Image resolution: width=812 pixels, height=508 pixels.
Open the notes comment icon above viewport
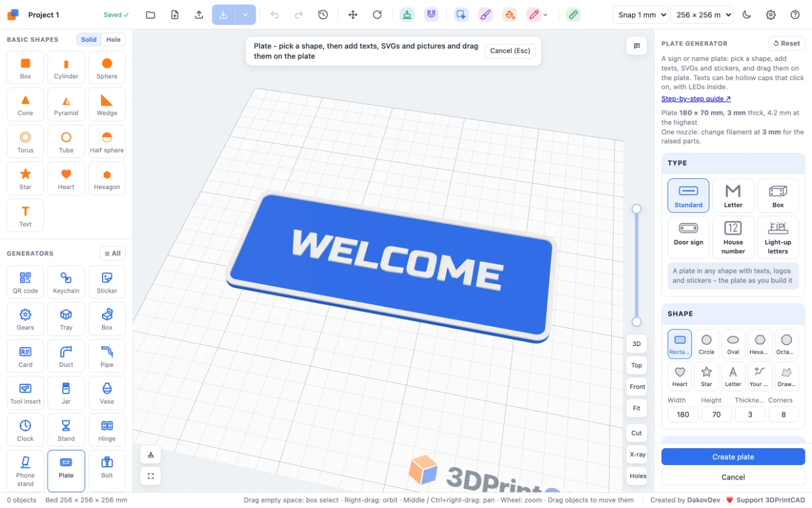click(x=636, y=46)
